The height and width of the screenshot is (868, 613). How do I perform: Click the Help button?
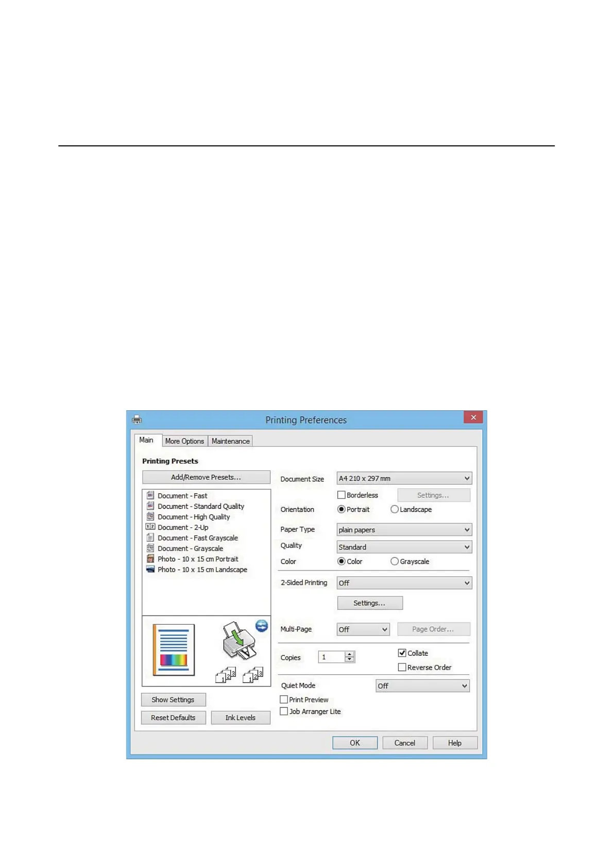(x=455, y=743)
